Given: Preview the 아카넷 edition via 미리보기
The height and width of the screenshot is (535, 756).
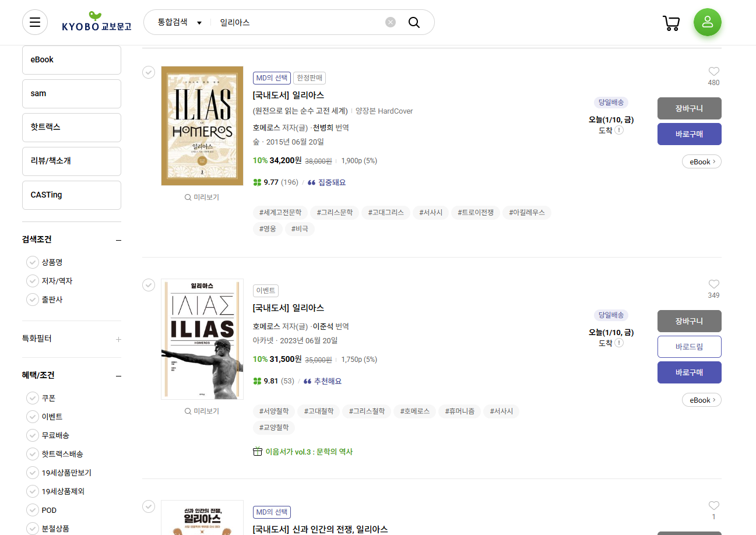Looking at the screenshot, I should coord(202,411).
